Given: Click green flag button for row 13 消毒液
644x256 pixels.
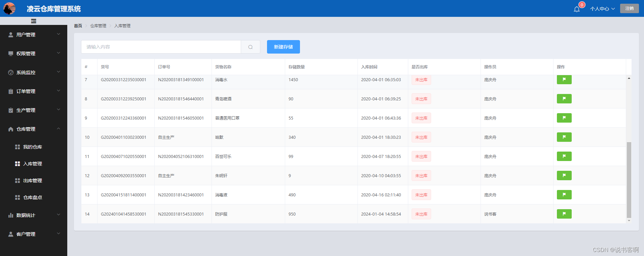Looking at the screenshot, I should pos(564,195).
